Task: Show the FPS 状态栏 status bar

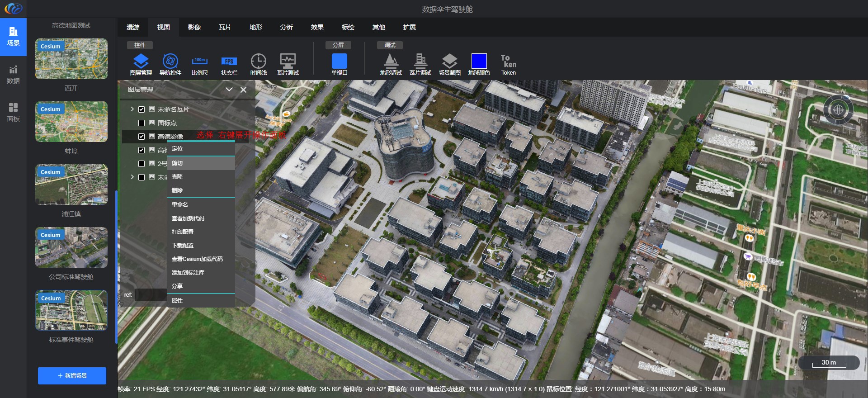Action: click(229, 62)
